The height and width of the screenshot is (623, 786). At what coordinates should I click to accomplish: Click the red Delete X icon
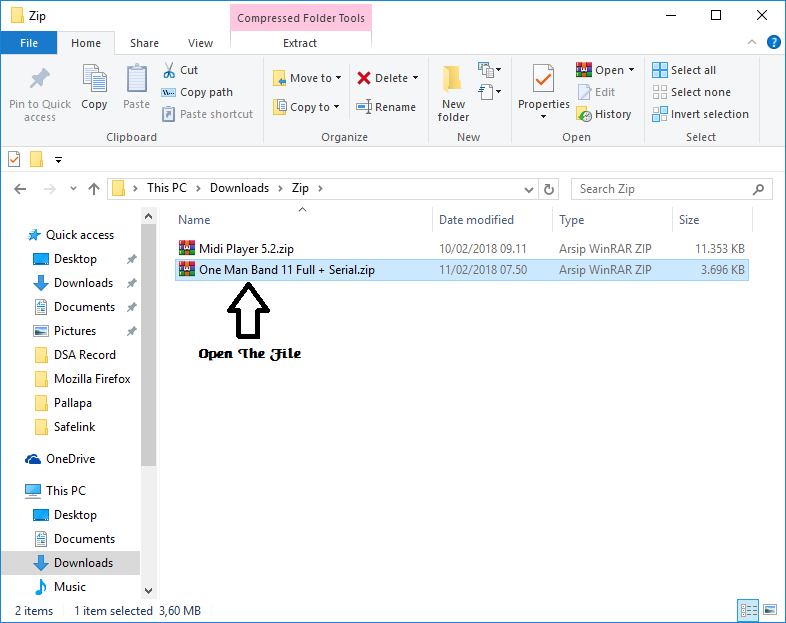coord(363,78)
